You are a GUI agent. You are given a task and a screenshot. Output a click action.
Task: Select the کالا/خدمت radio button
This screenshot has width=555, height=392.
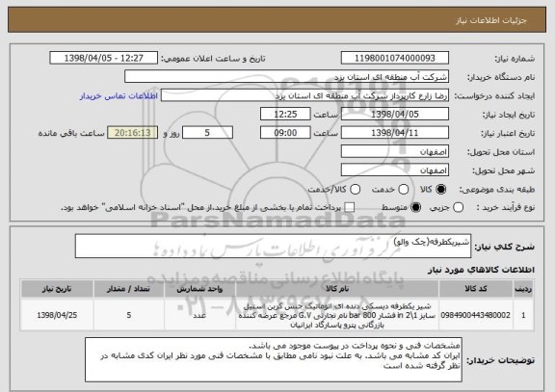(x=355, y=190)
